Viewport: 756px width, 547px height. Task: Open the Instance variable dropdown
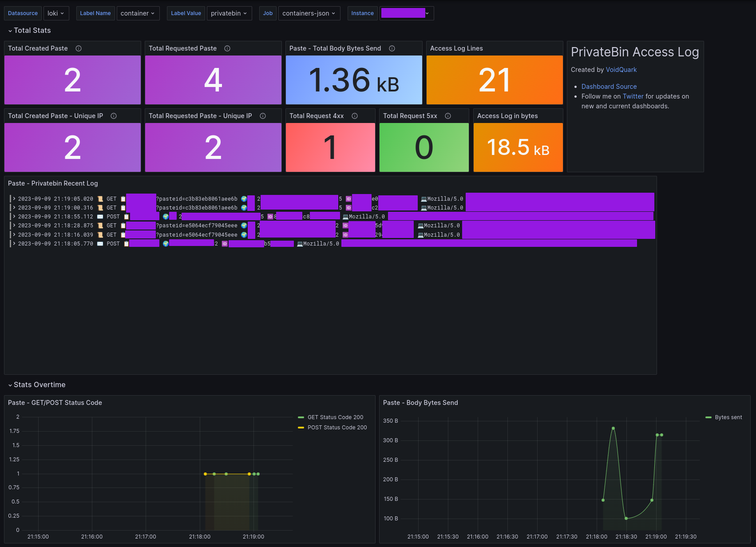coord(407,13)
